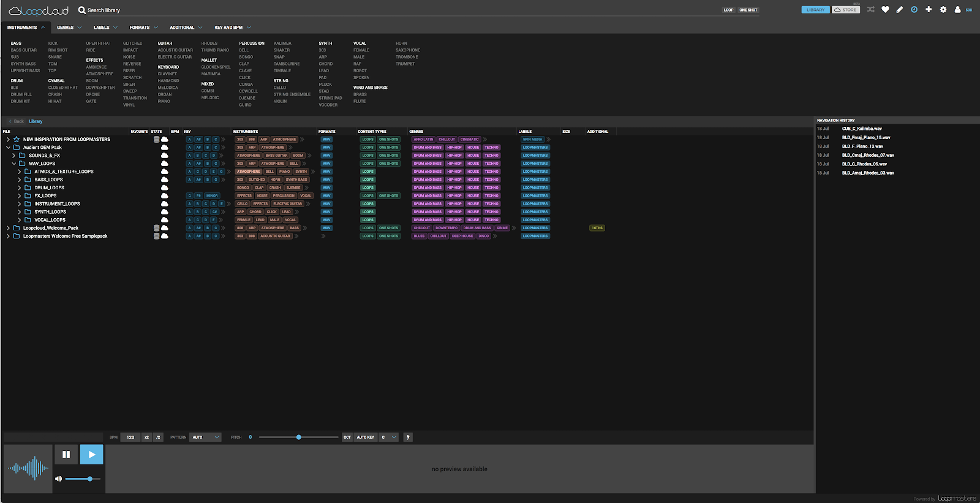Open the ADDITIONAL filter tab
The width and height of the screenshot is (980, 503).
coord(186,28)
